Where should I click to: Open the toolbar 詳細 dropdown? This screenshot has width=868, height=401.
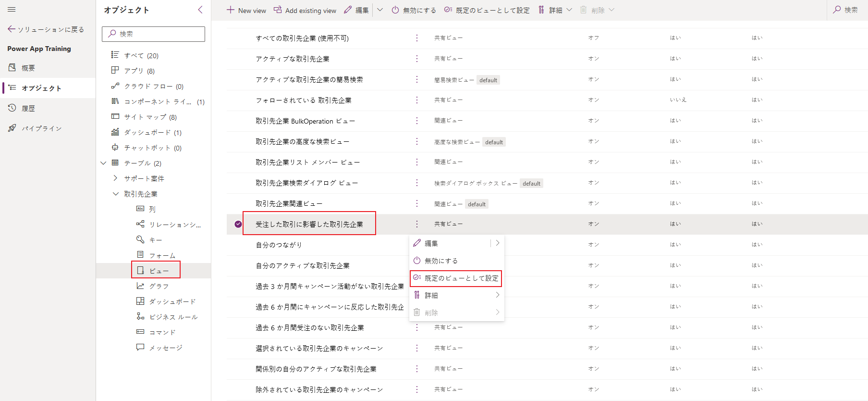pyautogui.click(x=555, y=10)
